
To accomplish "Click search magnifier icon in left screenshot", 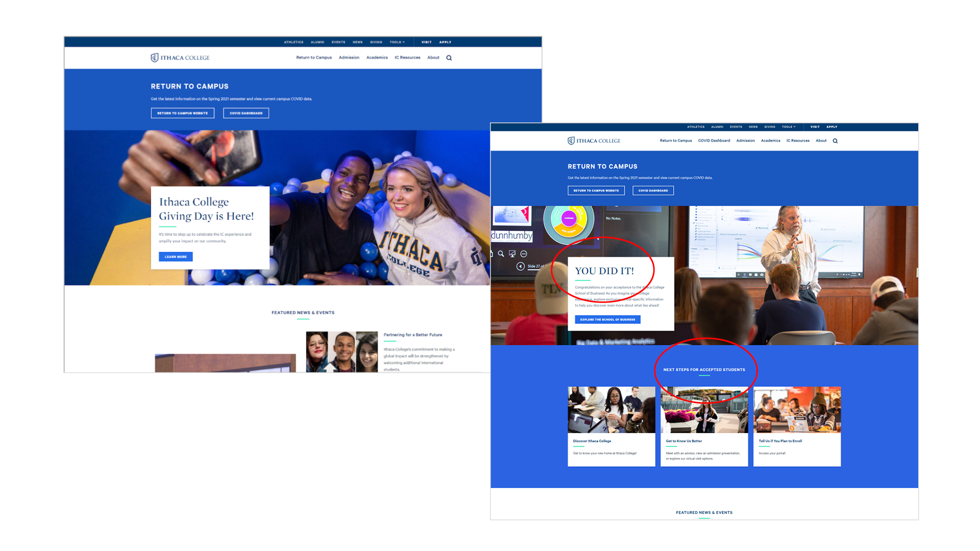I will (449, 58).
